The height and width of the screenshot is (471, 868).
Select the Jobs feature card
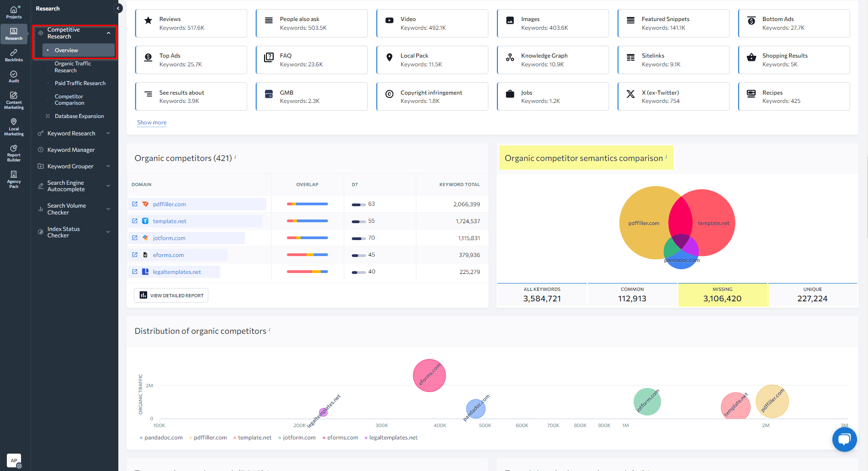coord(553,96)
